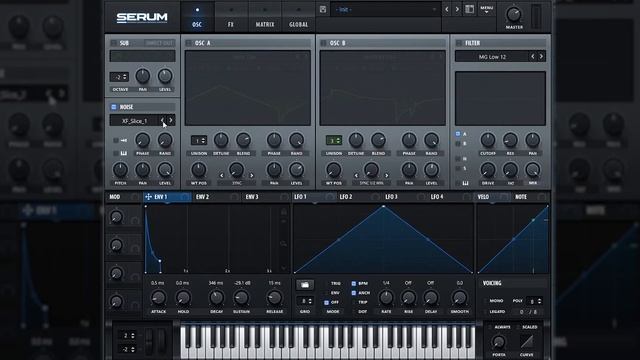Viewport: 640px width, 360px height.
Task: Click the envelope zoom magnifier icon
Action: coord(283,243)
